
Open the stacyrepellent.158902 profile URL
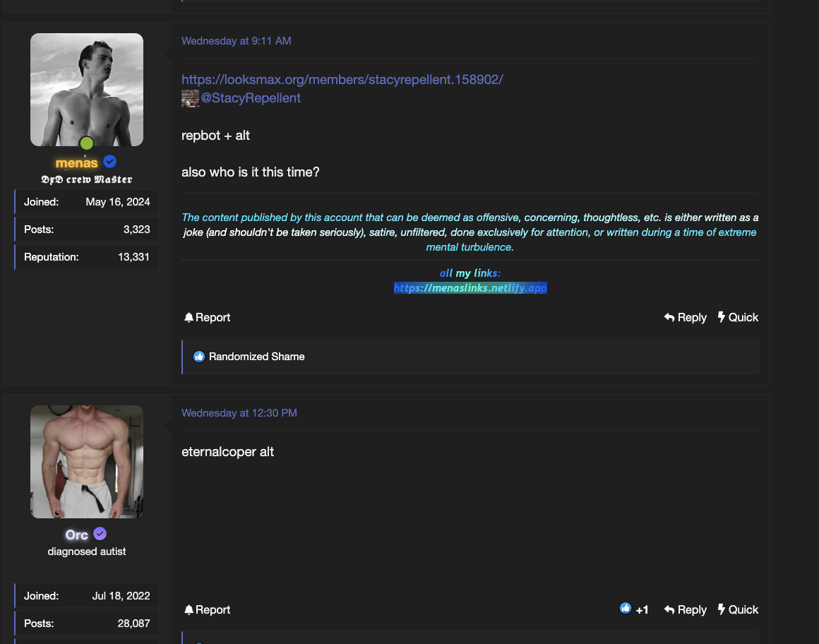click(x=342, y=79)
